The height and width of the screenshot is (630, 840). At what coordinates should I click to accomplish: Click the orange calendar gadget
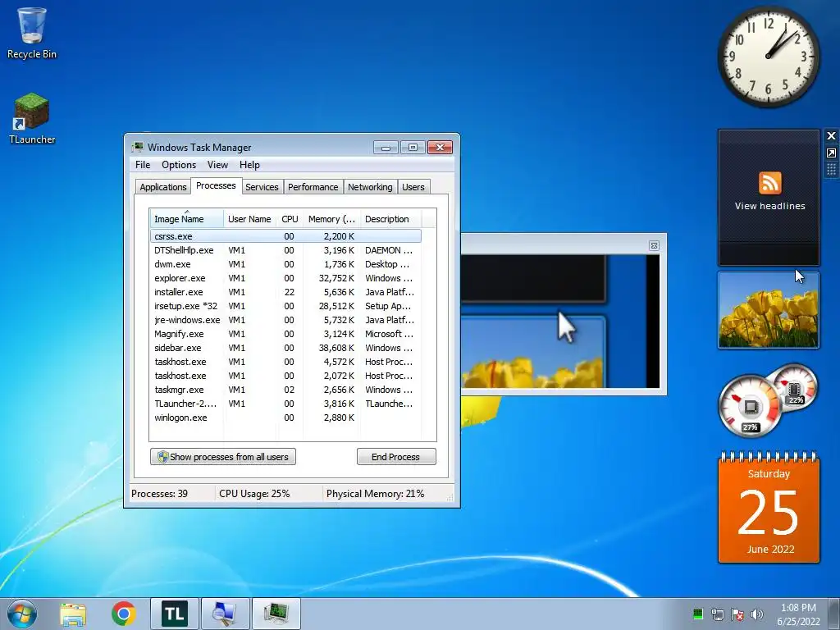pos(769,509)
